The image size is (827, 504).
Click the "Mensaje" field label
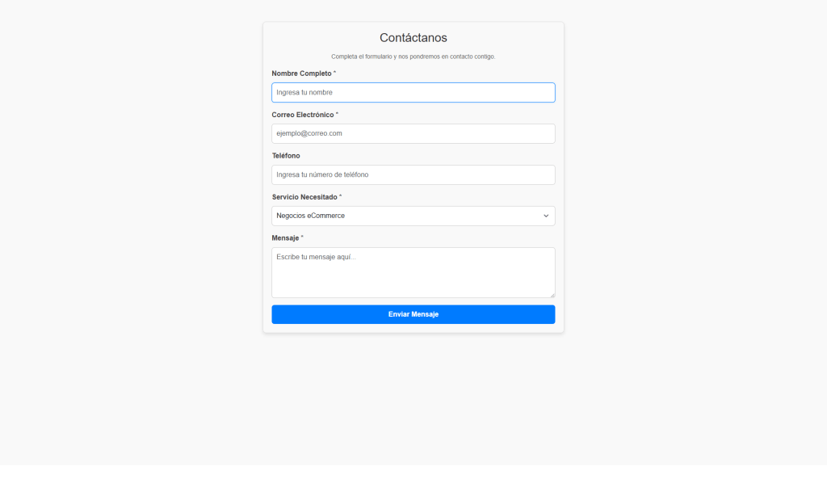(x=285, y=238)
